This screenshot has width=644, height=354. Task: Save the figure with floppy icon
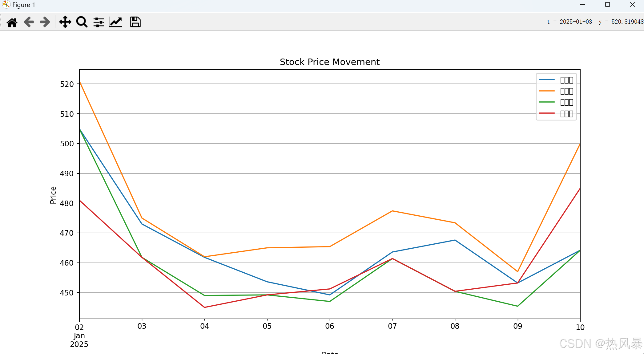click(x=135, y=22)
